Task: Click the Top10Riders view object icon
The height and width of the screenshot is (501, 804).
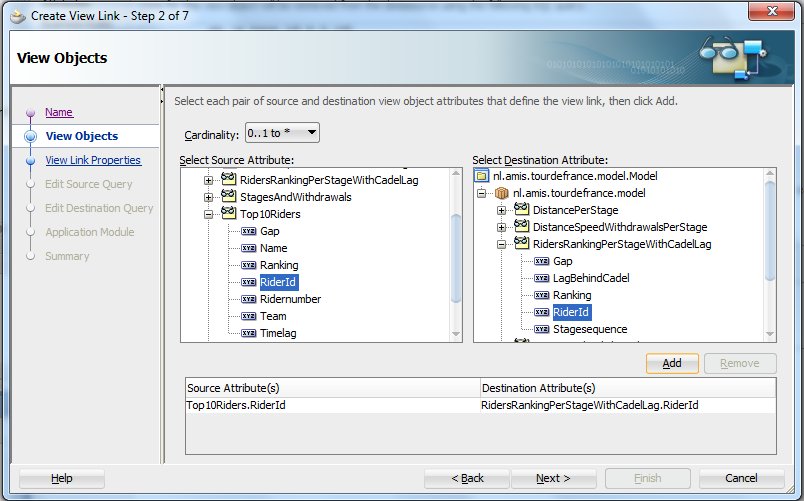Action: [x=229, y=214]
